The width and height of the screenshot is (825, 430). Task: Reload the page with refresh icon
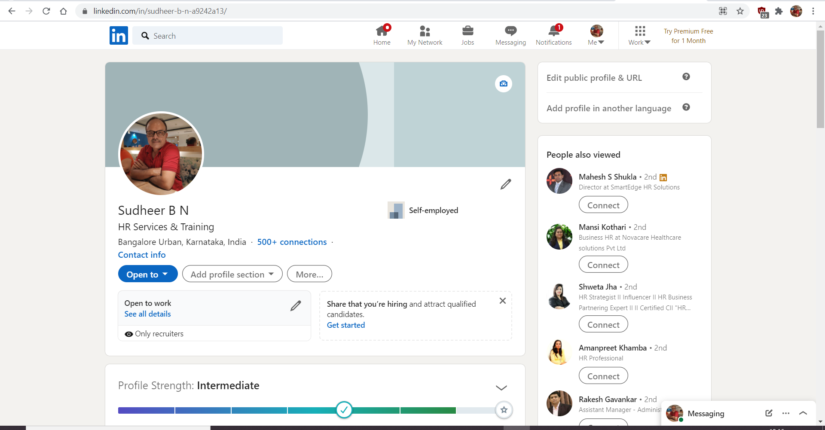click(x=46, y=11)
